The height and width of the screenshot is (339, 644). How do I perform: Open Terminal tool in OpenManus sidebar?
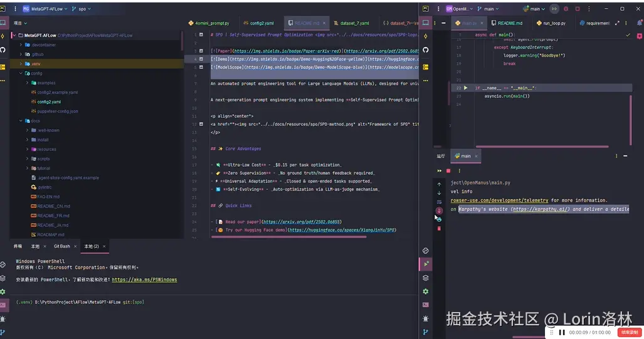coord(426,305)
